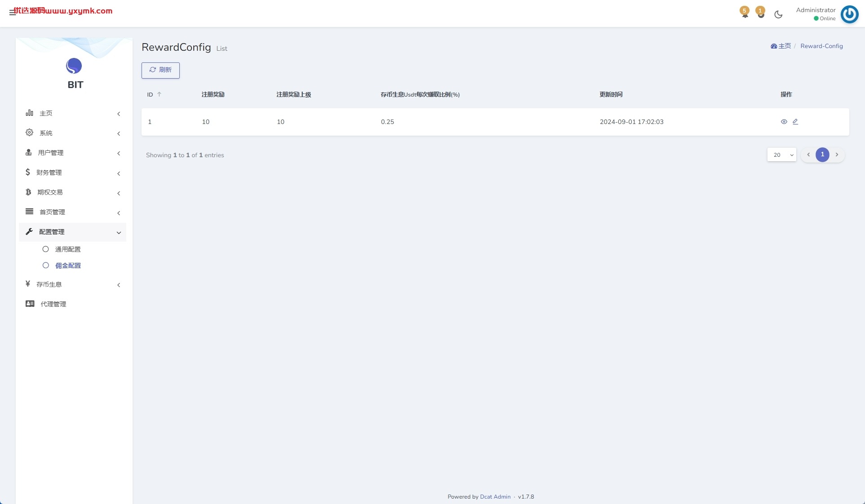This screenshot has width=865, height=504.
Task: Click the dollar icon beside 财务管理
Action: 28,172
